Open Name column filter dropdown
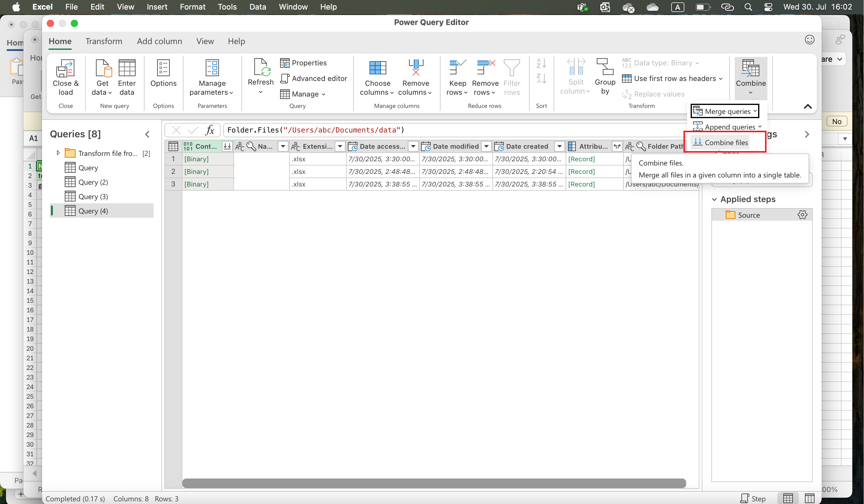This screenshot has width=864, height=504. tap(283, 146)
